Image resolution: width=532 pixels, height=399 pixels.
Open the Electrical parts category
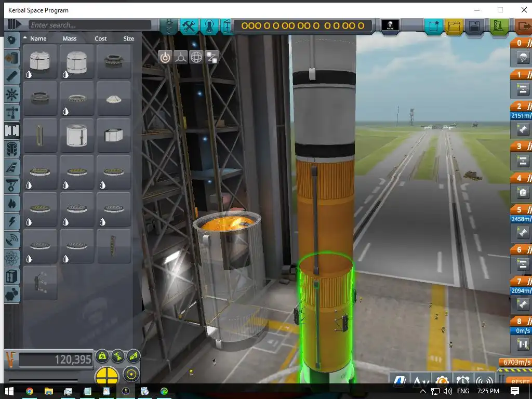click(12, 222)
